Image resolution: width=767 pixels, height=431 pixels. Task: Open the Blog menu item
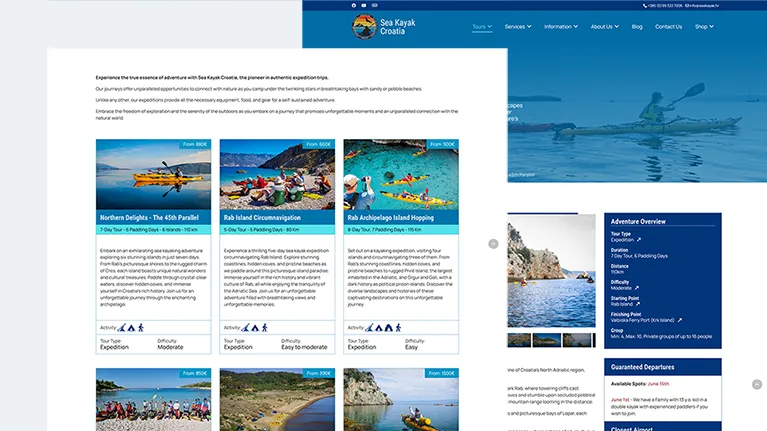coord(637,26)
